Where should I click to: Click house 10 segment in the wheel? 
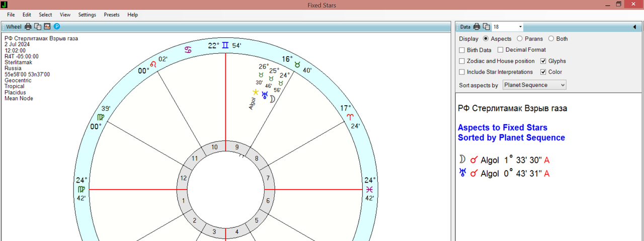tap(214, 147)
